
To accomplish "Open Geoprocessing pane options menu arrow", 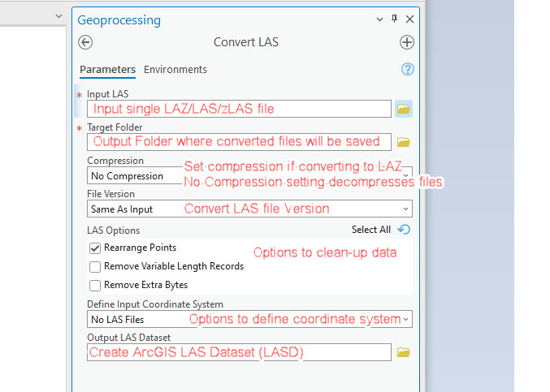I will pyautogui.click(x=380, y=19).
